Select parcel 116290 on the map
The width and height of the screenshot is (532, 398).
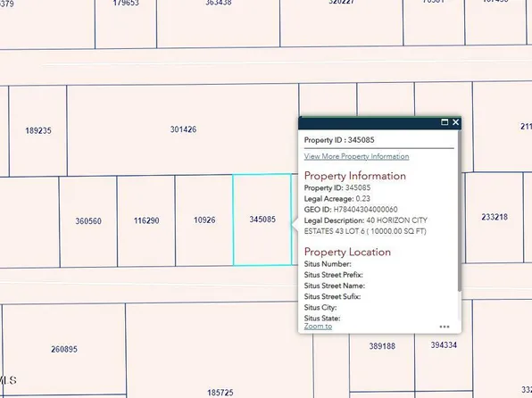[146, 220]
